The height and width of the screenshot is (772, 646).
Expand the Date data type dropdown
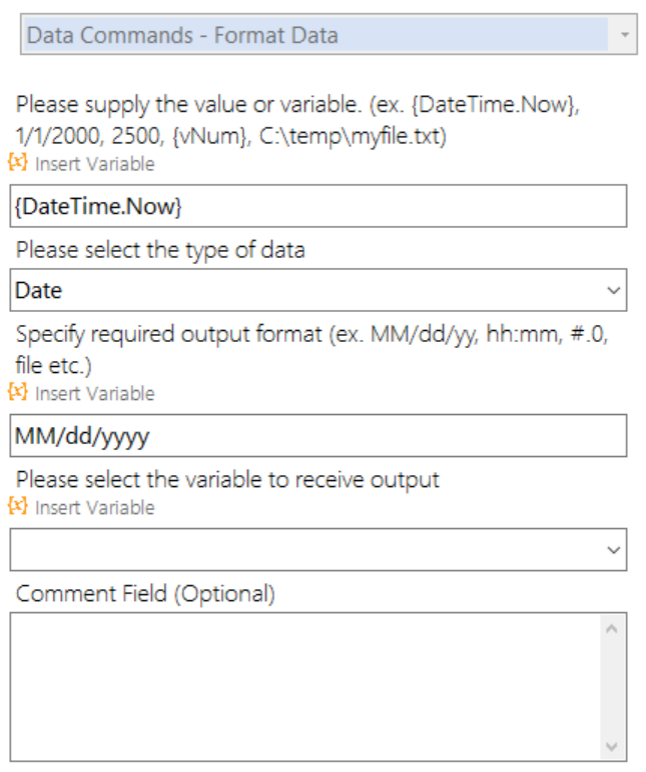click(x=318, y=290)
